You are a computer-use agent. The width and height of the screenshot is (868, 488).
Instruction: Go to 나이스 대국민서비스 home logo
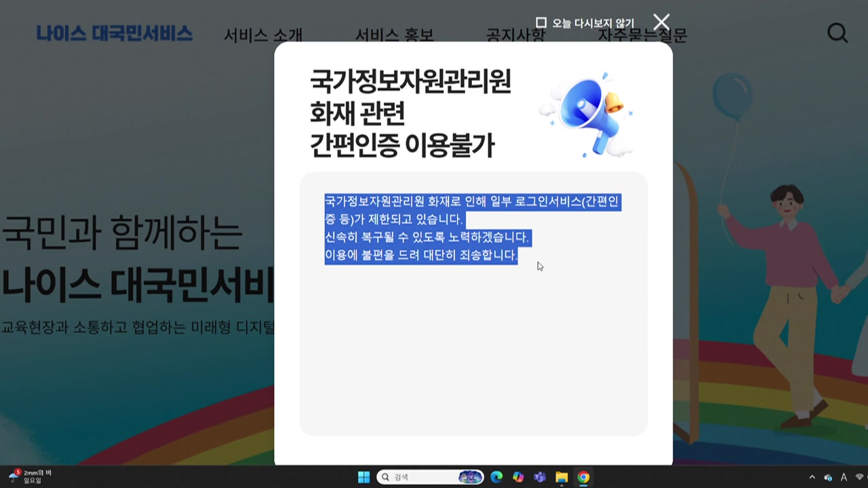(x=115, y=33)
